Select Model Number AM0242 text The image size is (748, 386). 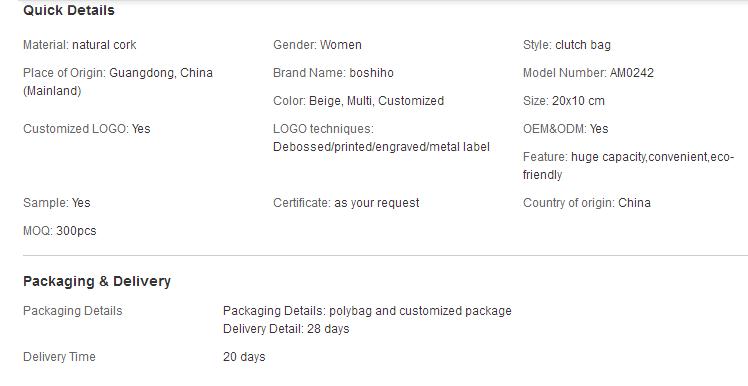(x=588, y=73)
